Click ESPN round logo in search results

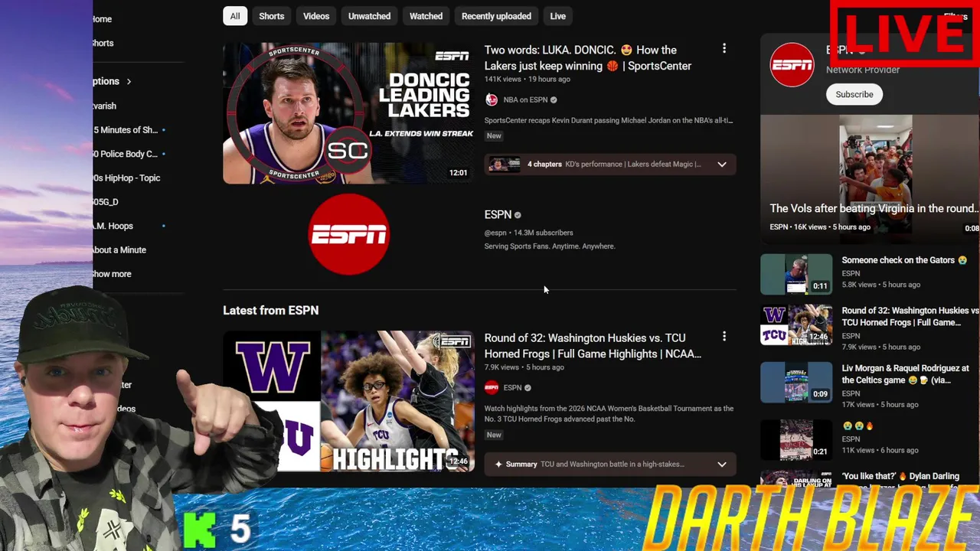349,234
